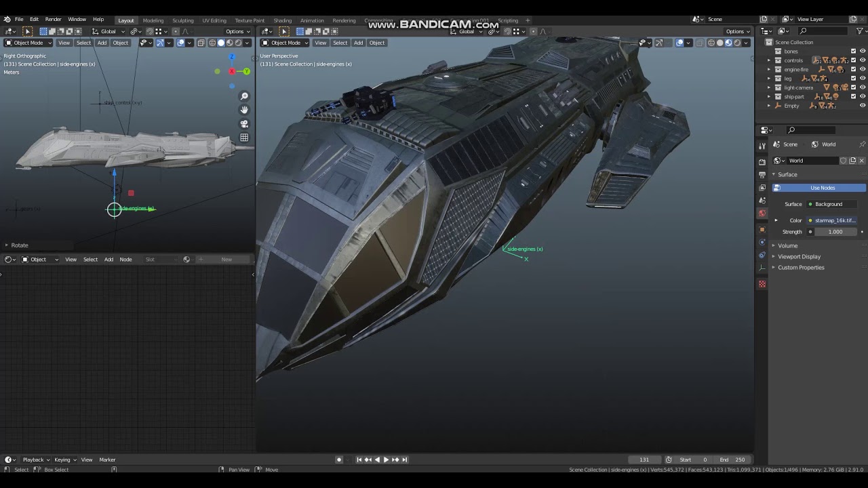This screenshot has height=488, width=868.
Task: Click the fake user shield icon for World
Action: tap(843, 161)
